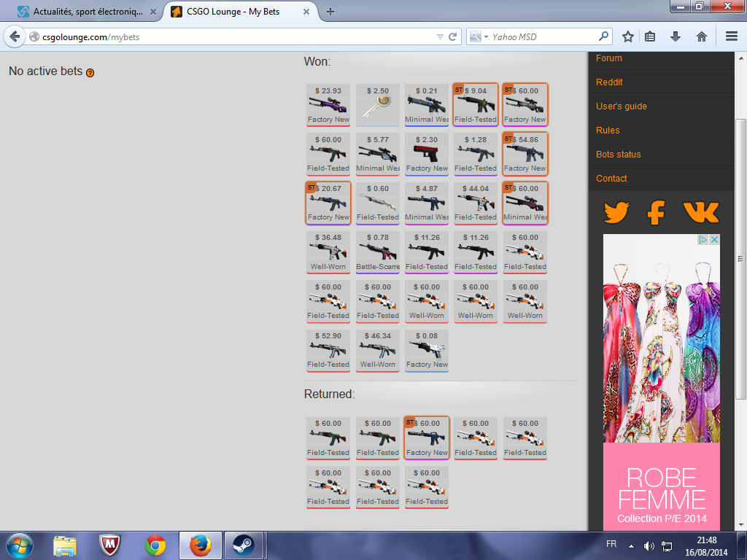This screenshot has height=560, width=747.
Task: Open the search engine selector dropdown
Action: tap(479, 36)
